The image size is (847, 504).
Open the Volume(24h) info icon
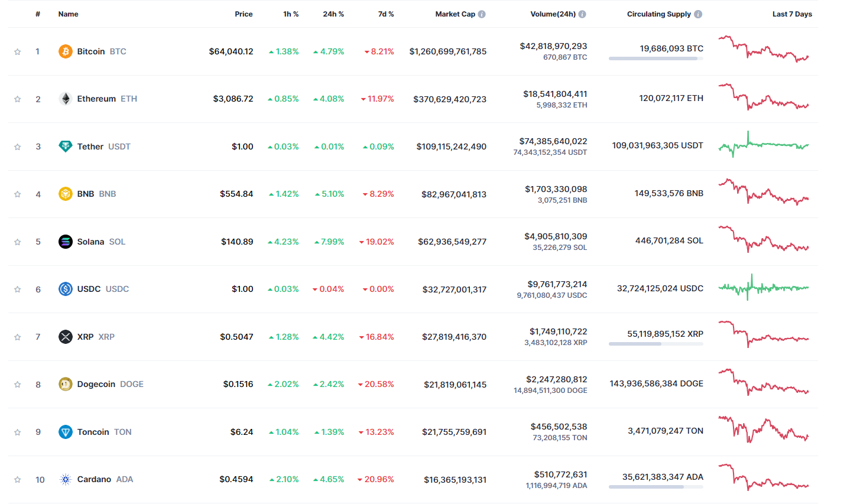(582, 14)
